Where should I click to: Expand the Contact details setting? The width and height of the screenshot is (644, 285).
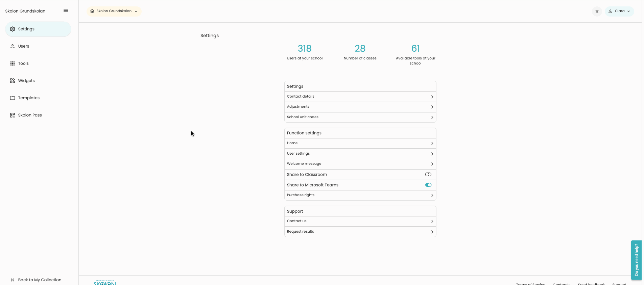point(360,96)
